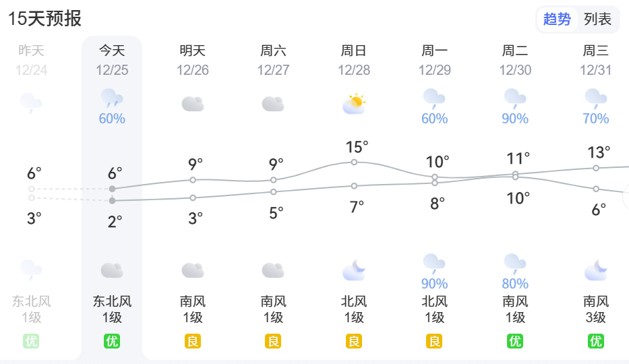Click the 15° high point on Sunday
This screenshot has width=629, height=364.
[x=354, y=162]
